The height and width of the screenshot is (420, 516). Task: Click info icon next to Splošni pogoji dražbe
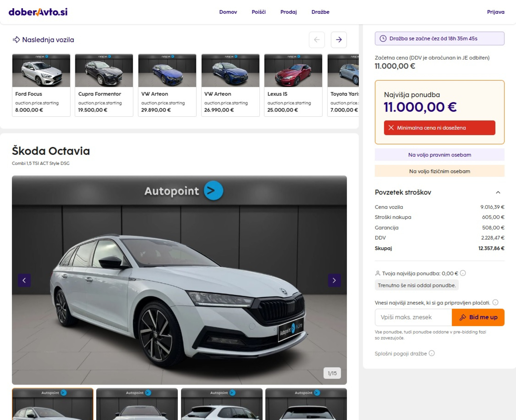point(432,353)
